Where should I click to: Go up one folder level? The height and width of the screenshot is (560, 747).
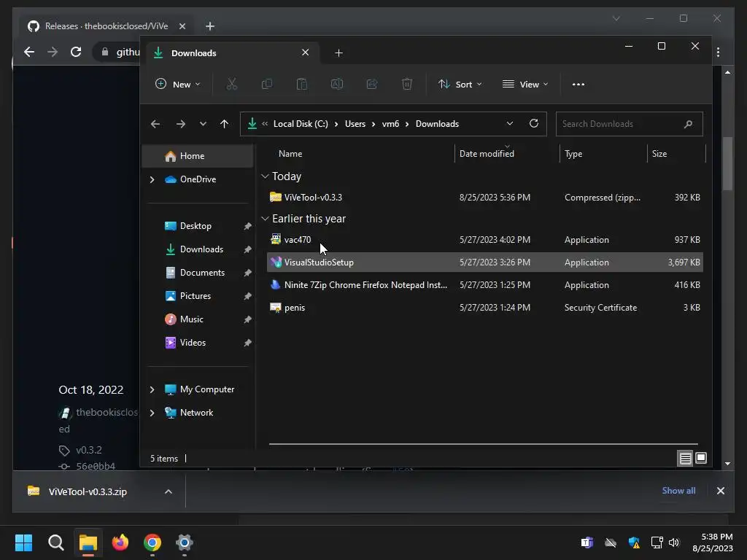click(225, 124)
